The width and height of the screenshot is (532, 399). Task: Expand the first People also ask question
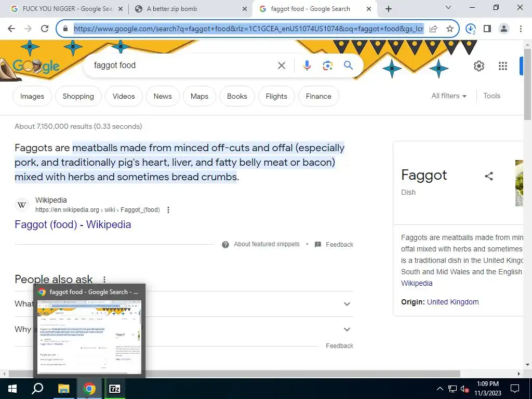[184, 304]
